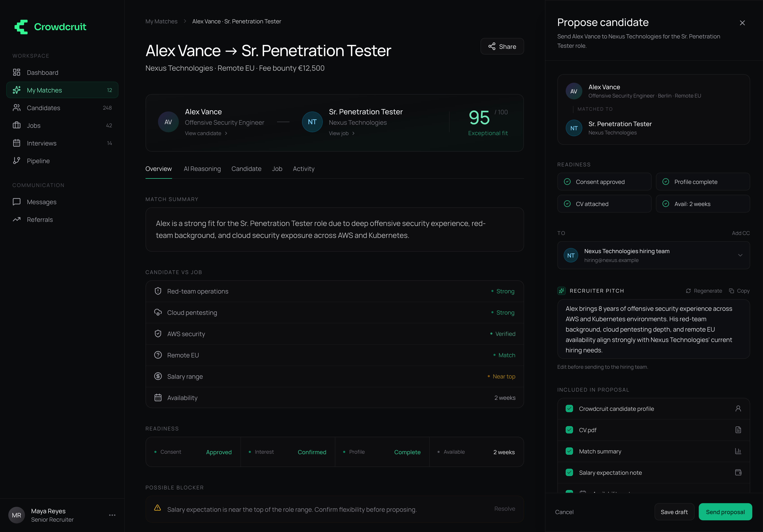The image size is (763, 532).
Task: Open the AI Reasoning tab
Action: coord(202,169)
